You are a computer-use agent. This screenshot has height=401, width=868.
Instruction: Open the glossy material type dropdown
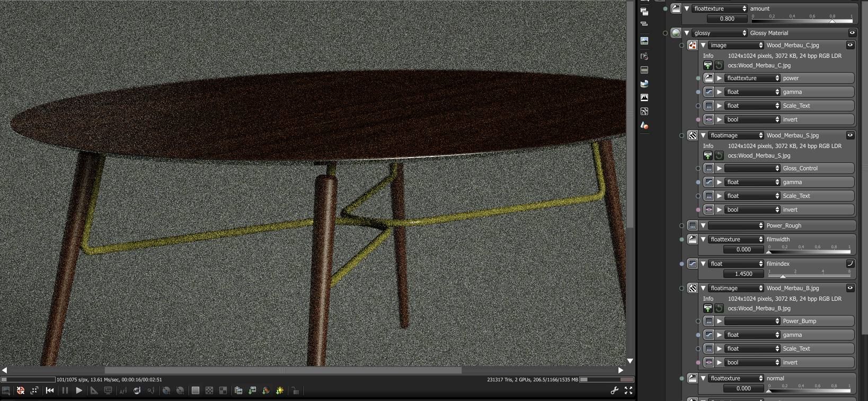(720, 33)
